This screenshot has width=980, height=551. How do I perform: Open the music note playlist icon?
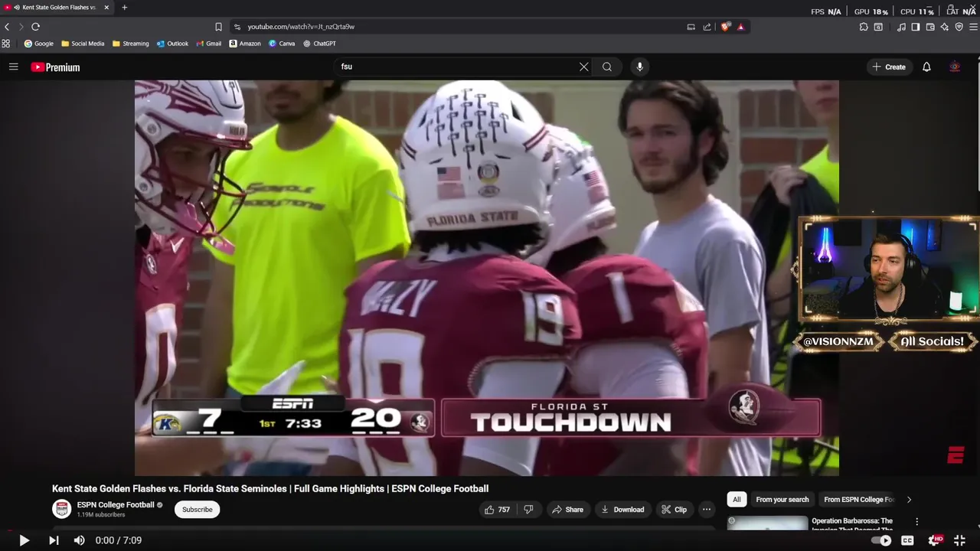901,27
